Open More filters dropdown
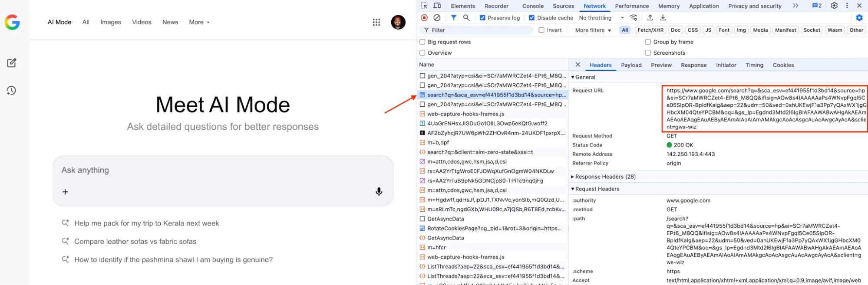 pos(593,30)
